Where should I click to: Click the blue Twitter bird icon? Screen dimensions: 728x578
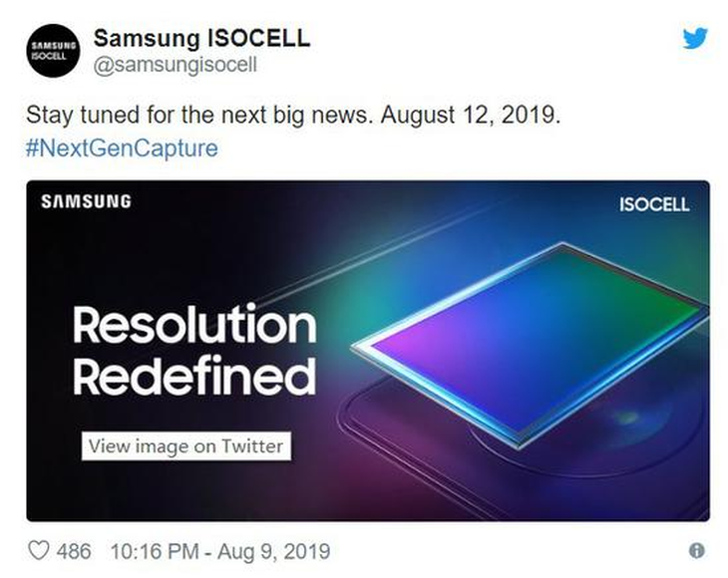point(695,38)
